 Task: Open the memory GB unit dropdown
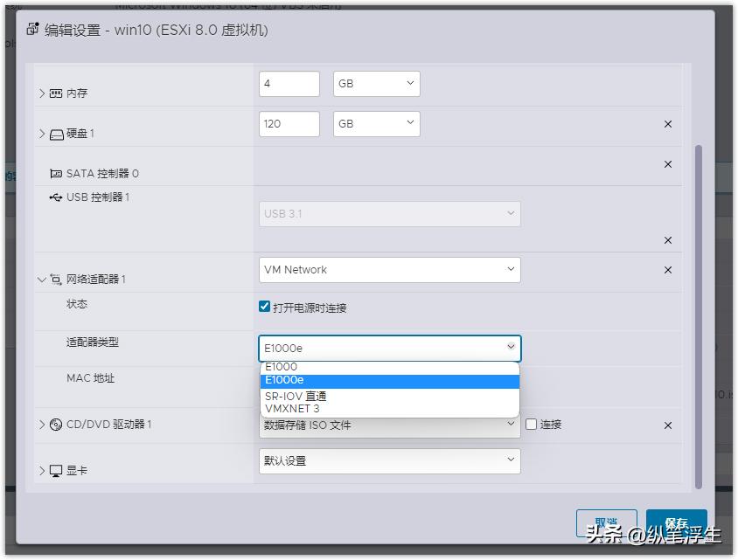(377, 84)
